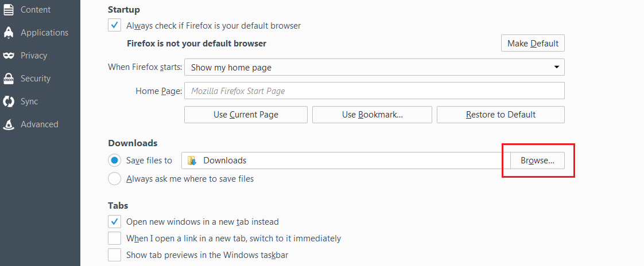Check switch to new tab immediately option
This screenshot has height=266, width=644.
point(115,238)
